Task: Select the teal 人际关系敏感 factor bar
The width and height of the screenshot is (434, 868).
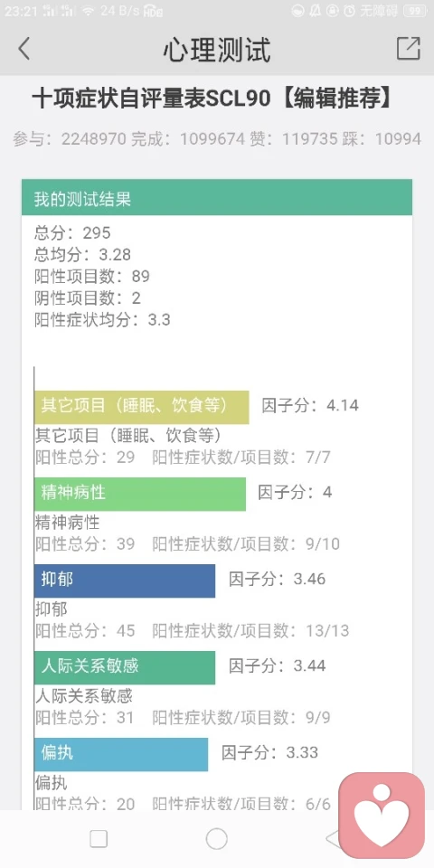Action: point(125,667)
